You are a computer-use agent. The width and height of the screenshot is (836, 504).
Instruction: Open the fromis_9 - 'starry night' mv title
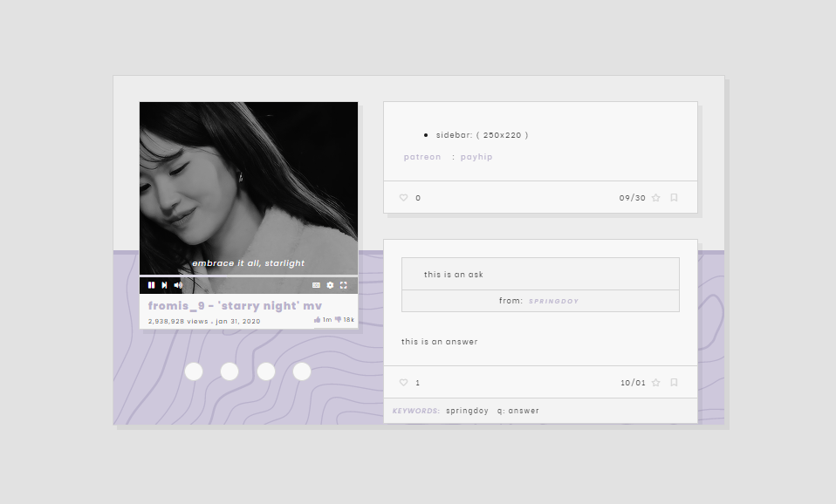click(x=235, y=305)
